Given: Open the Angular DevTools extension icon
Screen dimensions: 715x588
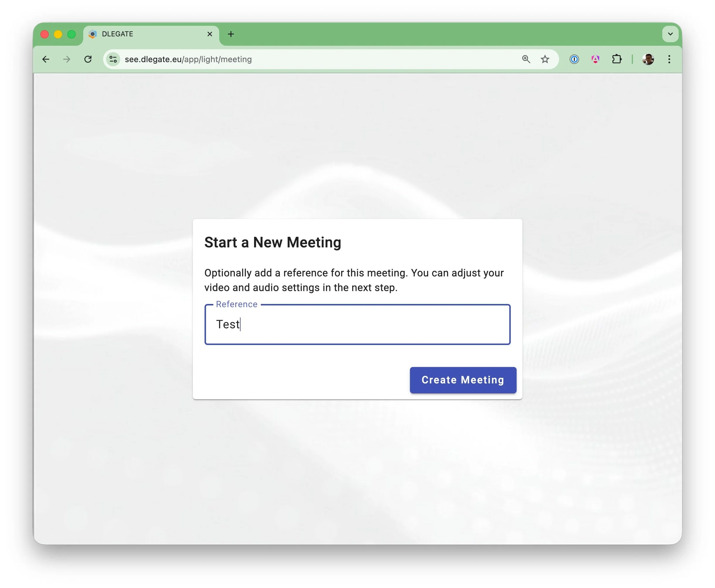Looking at the screenshot, I should [595, 59].
